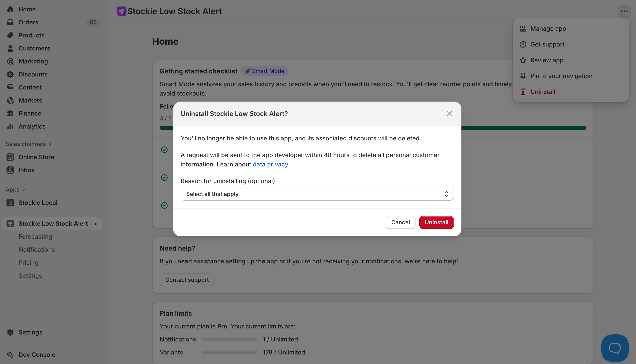Click the three-dot more actions icon
Viewport: 636px width, 364px height.
tap(624, 11)
